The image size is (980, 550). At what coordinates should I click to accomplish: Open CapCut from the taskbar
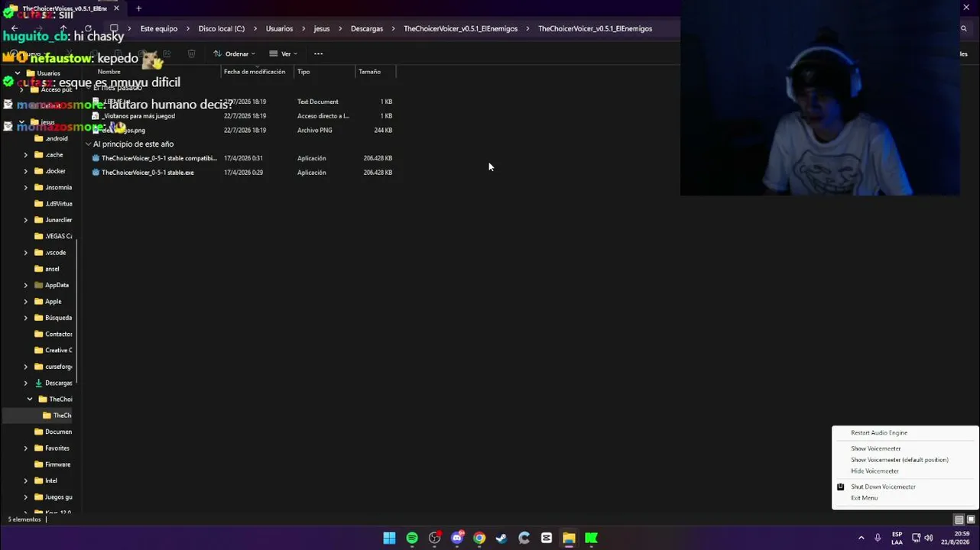coord(547,538)
